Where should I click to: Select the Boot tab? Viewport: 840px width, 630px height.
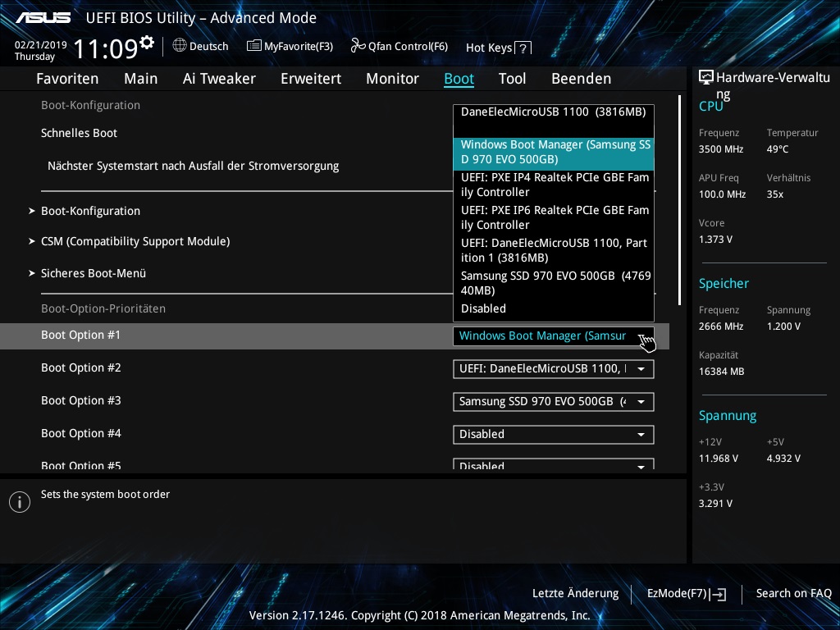[x=459, y=79]
